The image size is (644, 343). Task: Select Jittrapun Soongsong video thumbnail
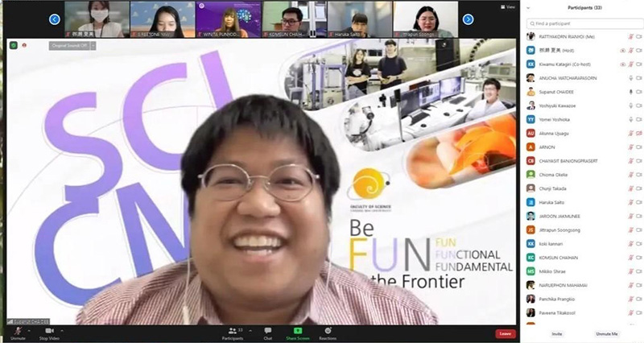pos(426,19)
